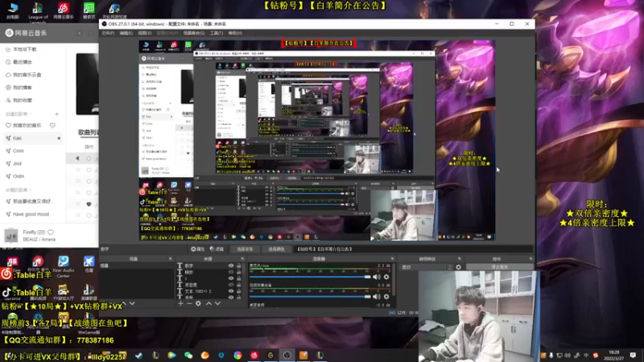Viewport: 644px width, 362px height.
Task: Move the selected source down
Action: (x=217, y=303)
